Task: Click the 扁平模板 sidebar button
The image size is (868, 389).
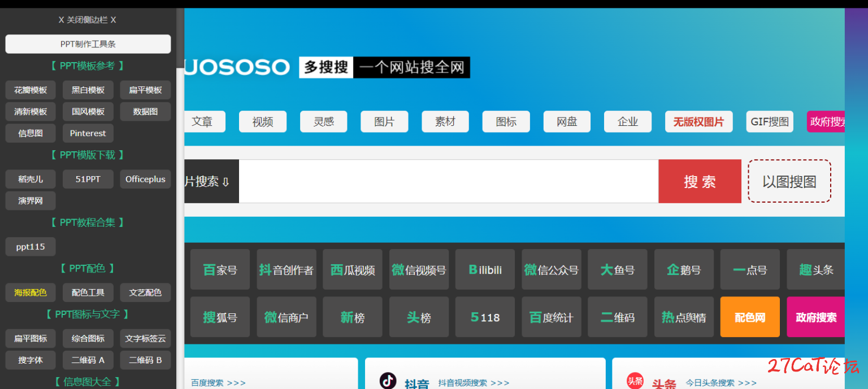Action: point(145,90)
